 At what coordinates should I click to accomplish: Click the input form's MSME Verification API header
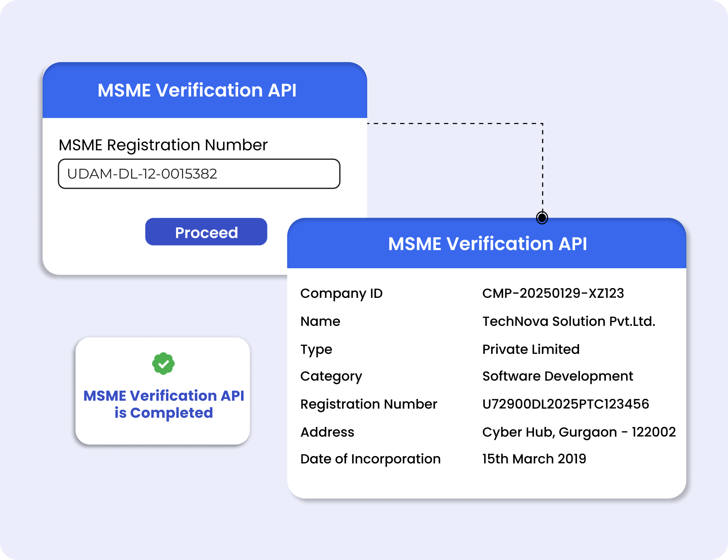click(x=197, y=90)
